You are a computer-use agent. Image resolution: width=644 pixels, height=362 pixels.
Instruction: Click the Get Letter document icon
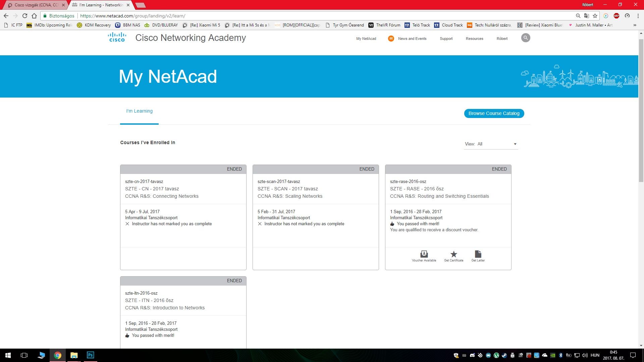coord(478,254)
